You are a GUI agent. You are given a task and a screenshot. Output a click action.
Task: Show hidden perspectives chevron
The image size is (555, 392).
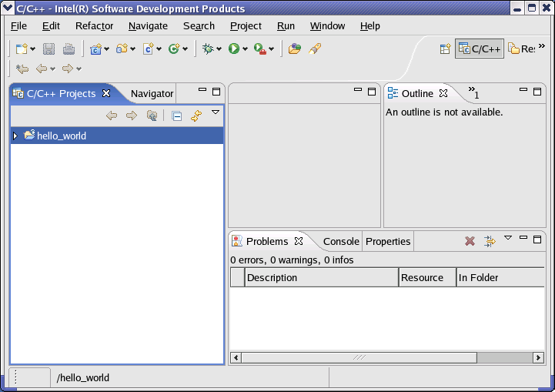(x=542, y=45)
